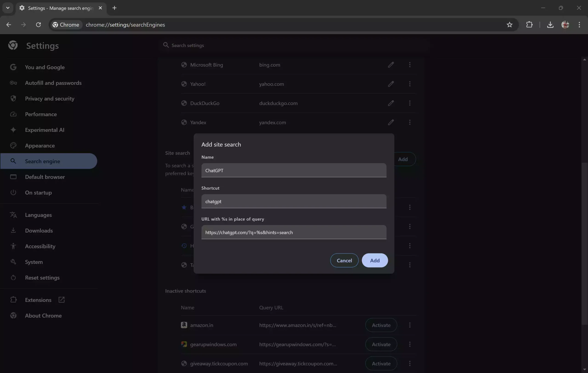The height and width of the screenshot is (373, 588).
Task: Open Downloads settings page
Action: click(x=49, y=230)
